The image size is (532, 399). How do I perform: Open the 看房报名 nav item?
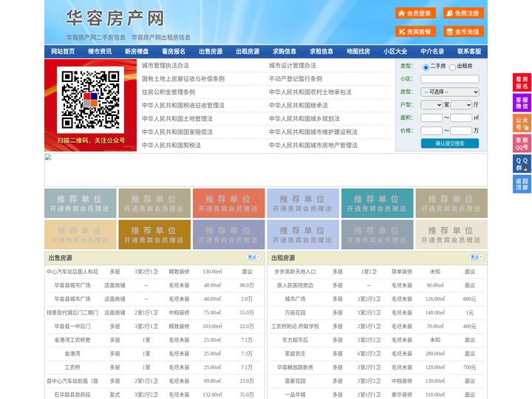pyautogui.click(x=174, y=52)
